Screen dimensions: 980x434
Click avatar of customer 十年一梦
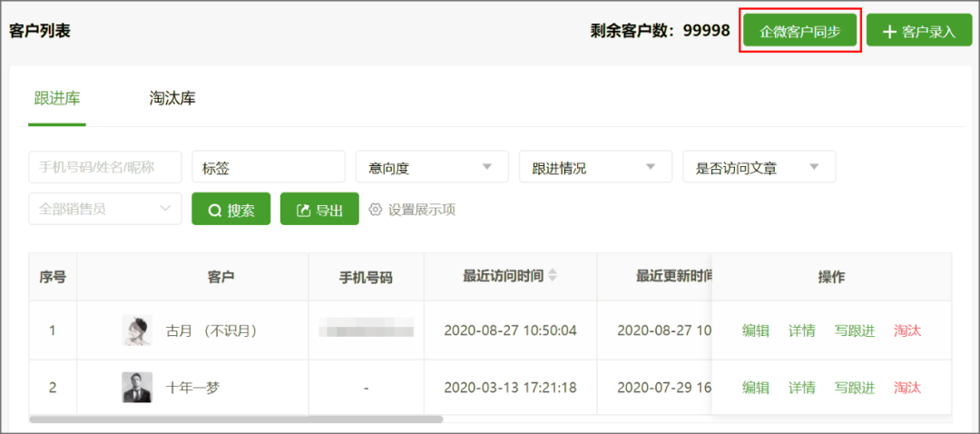pos(137,388)
